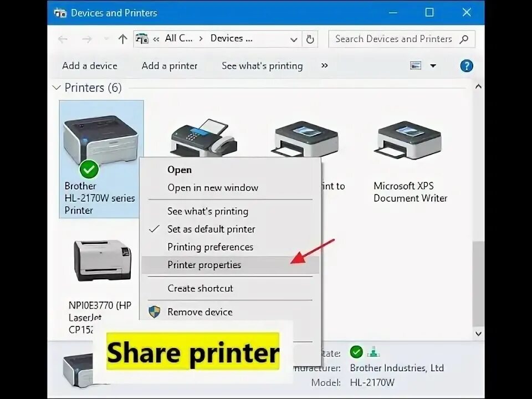This screenshot has height=399, width=532.
Task: Click the Devices ... breadcrumb
Action: (232, 38)
